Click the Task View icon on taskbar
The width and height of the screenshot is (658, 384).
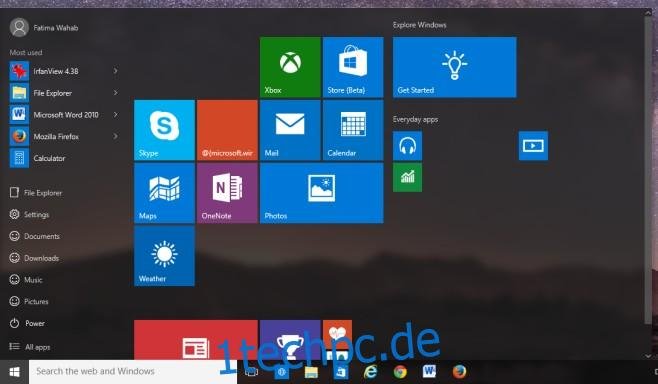click(252, 372)
